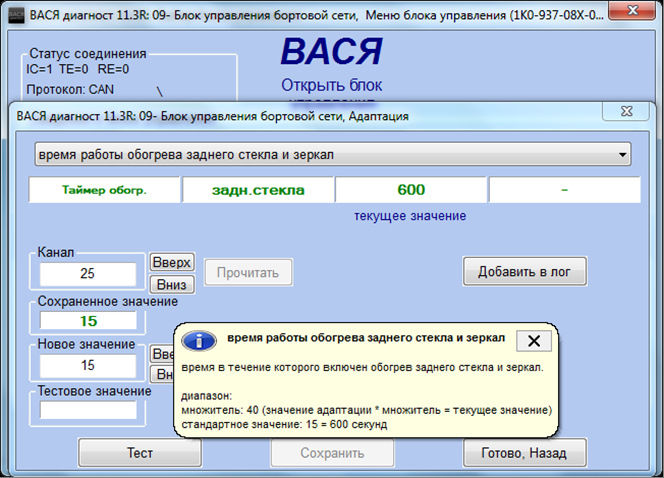Click the Тест button

[x=140, y=453]
